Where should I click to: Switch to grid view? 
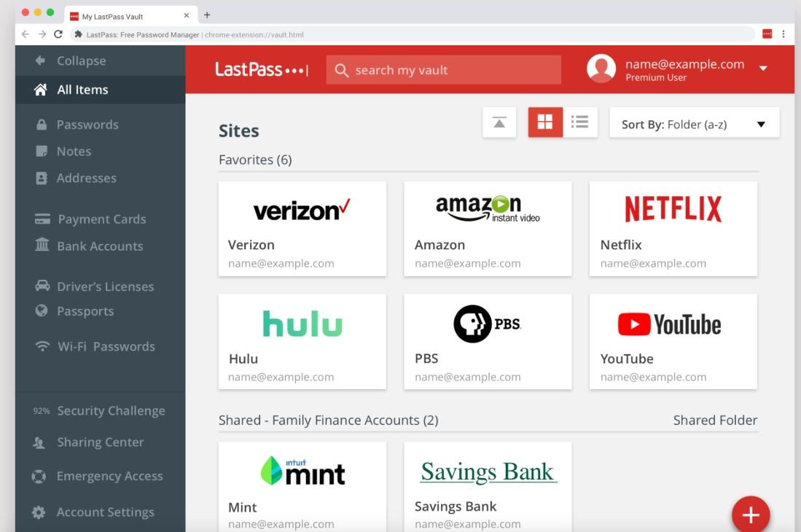pos(545,122)
